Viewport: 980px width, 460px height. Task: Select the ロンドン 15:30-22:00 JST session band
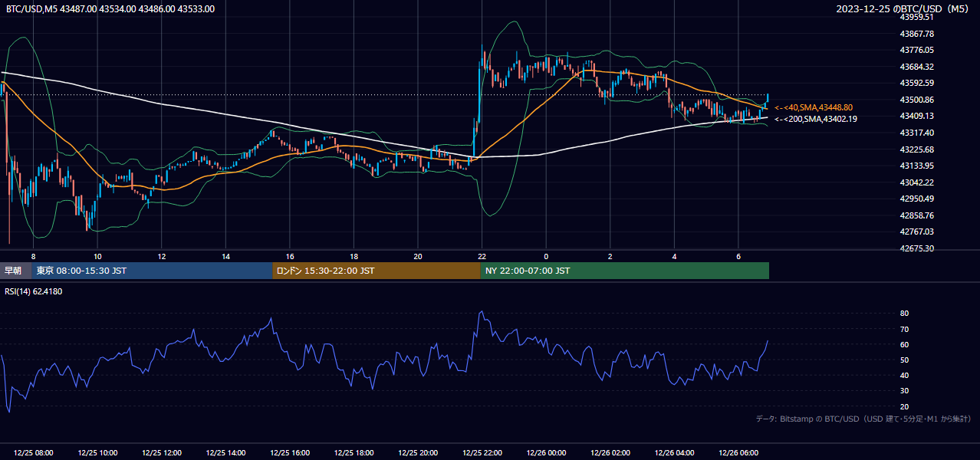coord(376,271)
